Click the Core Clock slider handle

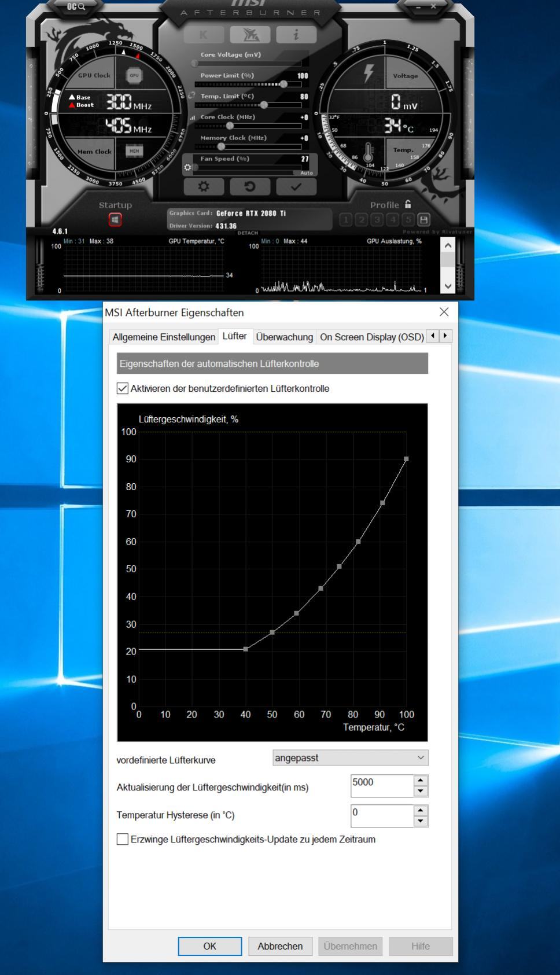point(230,126)
